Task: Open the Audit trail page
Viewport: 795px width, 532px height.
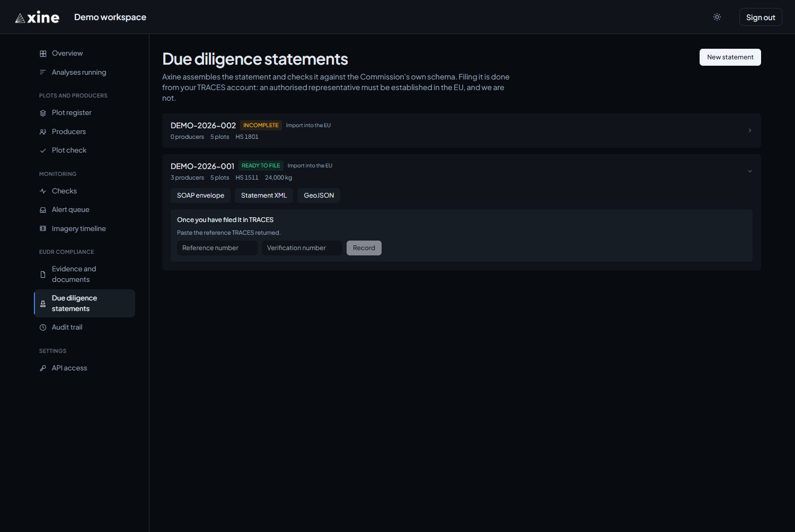Action: point(84,327)
